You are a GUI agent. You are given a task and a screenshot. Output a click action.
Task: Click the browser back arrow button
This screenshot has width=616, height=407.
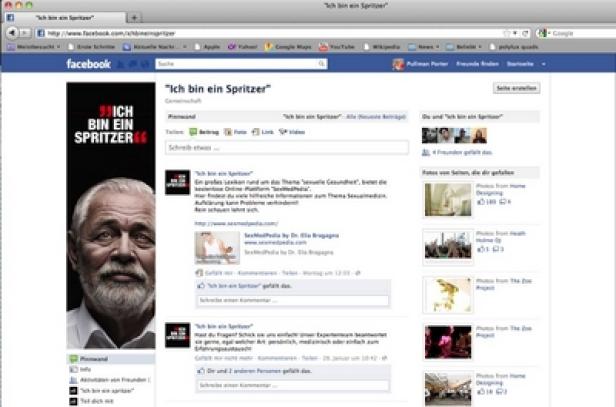coord(13,33)
